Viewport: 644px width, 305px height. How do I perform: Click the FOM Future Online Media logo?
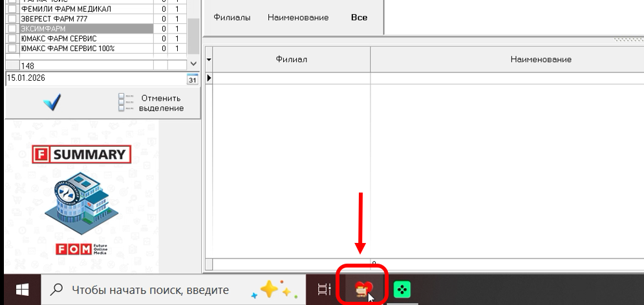(81, 249)
